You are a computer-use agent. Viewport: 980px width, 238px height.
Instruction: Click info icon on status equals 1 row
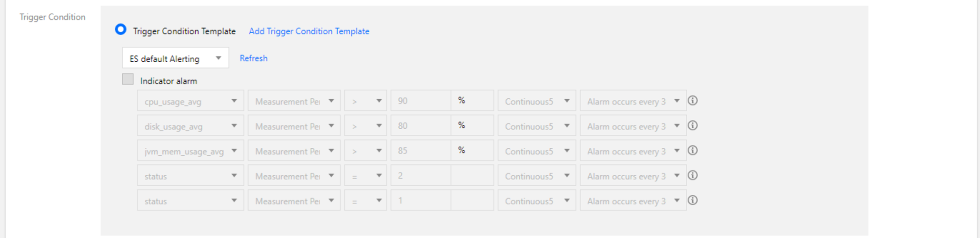click(x=693, y=200)
